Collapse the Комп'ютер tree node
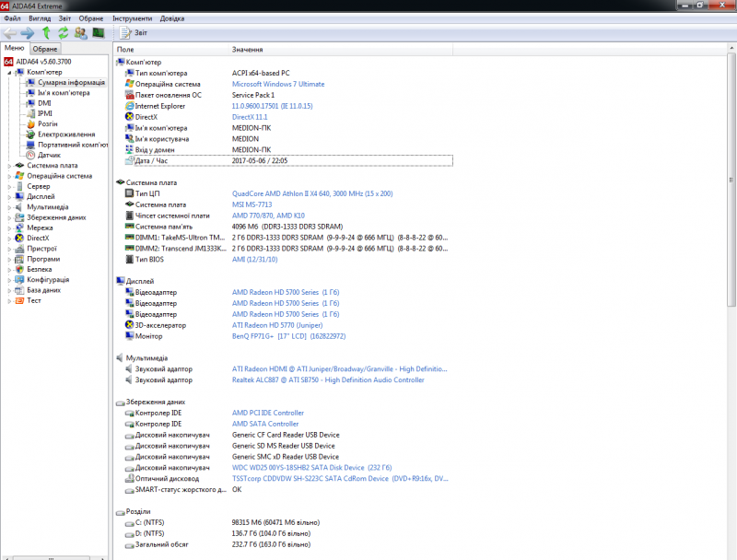 click(x=7, y=73)
